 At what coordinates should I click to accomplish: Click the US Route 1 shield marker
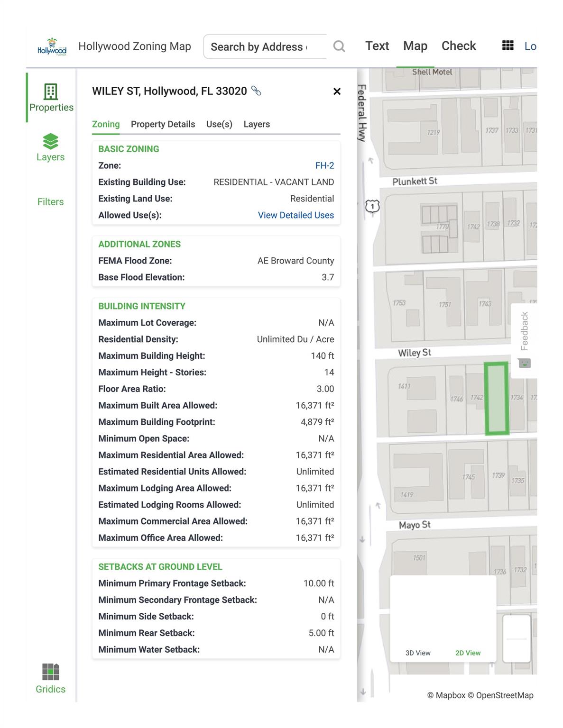click(372, 206)
